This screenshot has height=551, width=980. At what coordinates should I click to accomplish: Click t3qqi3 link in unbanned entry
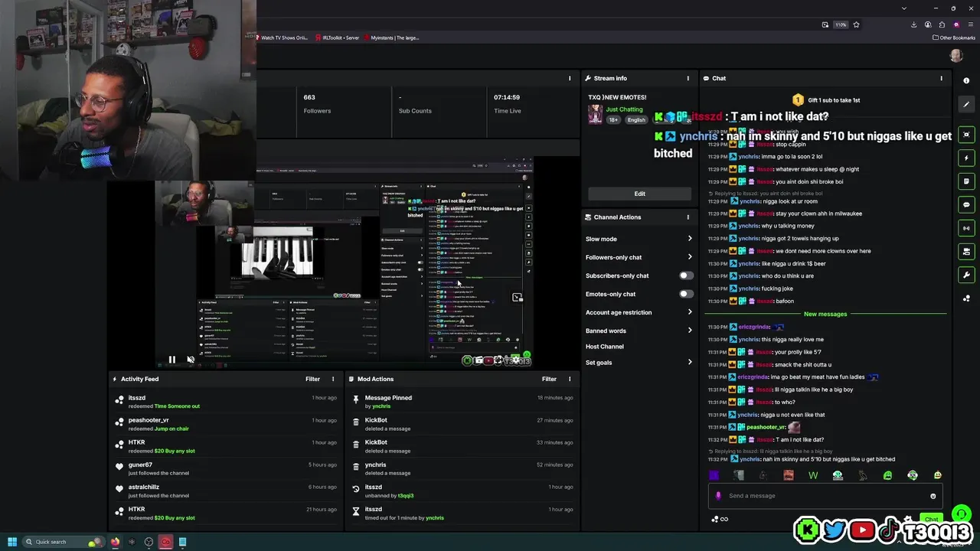tap(406, 496)
